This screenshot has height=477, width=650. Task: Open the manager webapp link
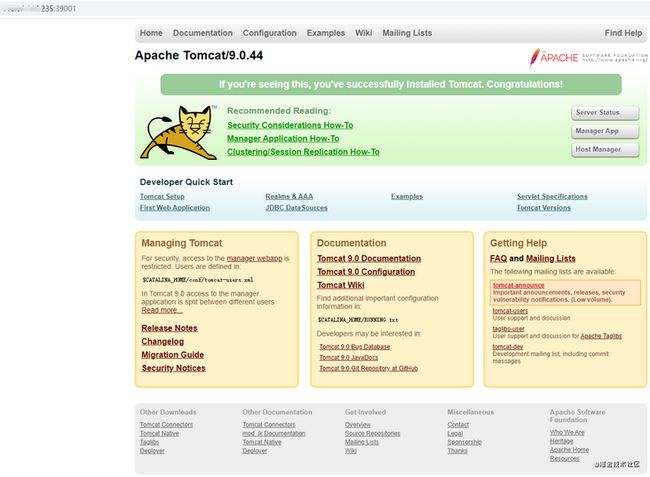[x=254, y=258]
